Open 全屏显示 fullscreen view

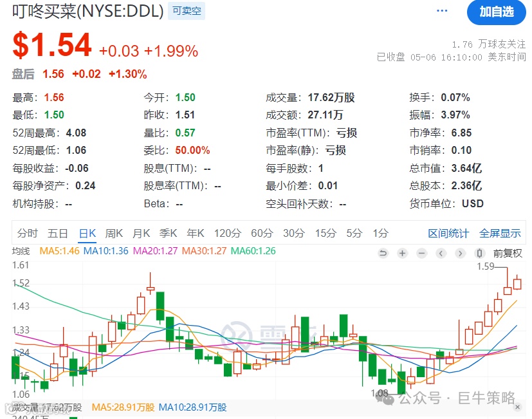pyautogui.click(x=500, y=233)
